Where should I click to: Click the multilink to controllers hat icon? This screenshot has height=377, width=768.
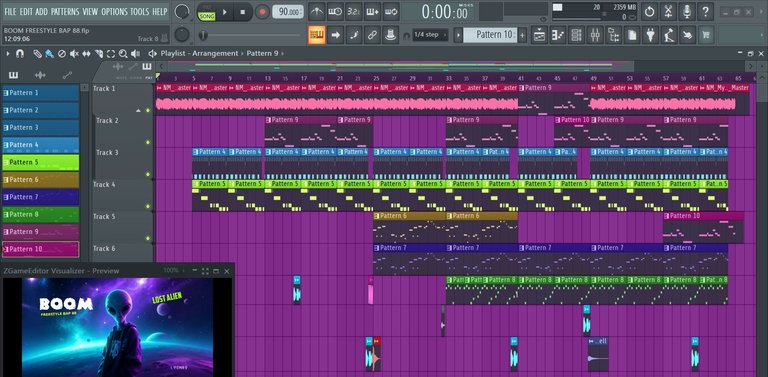click(x=391, y=35)
